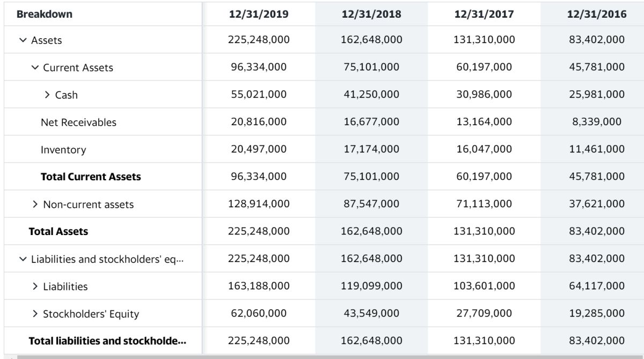This screenshot has width=644, height=359.
Task: Collapse the Assets row chevron
Action: (x=22, y=40)
